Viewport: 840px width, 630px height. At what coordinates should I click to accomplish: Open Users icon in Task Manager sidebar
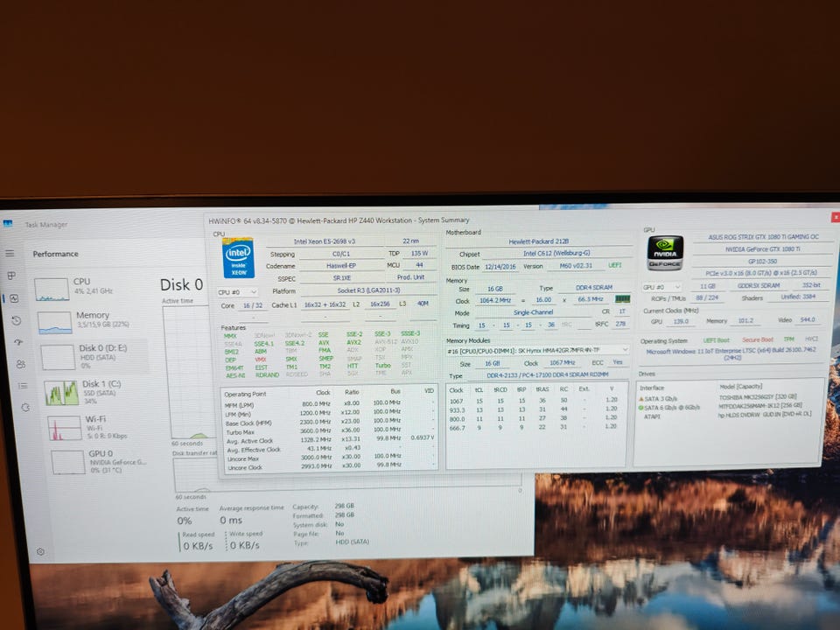pos(20,364)
